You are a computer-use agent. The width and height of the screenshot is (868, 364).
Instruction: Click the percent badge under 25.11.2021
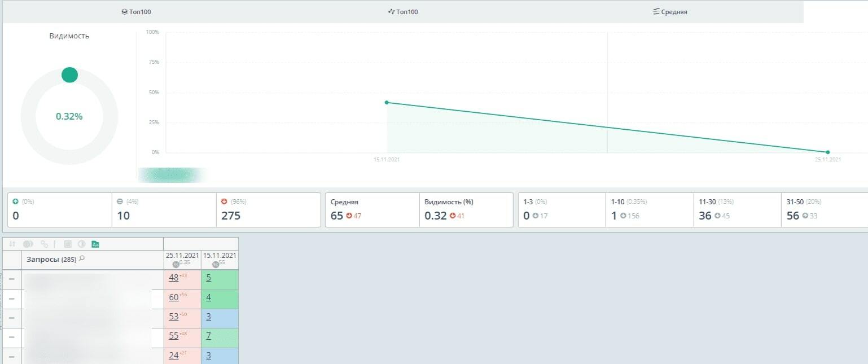[177, 264]
